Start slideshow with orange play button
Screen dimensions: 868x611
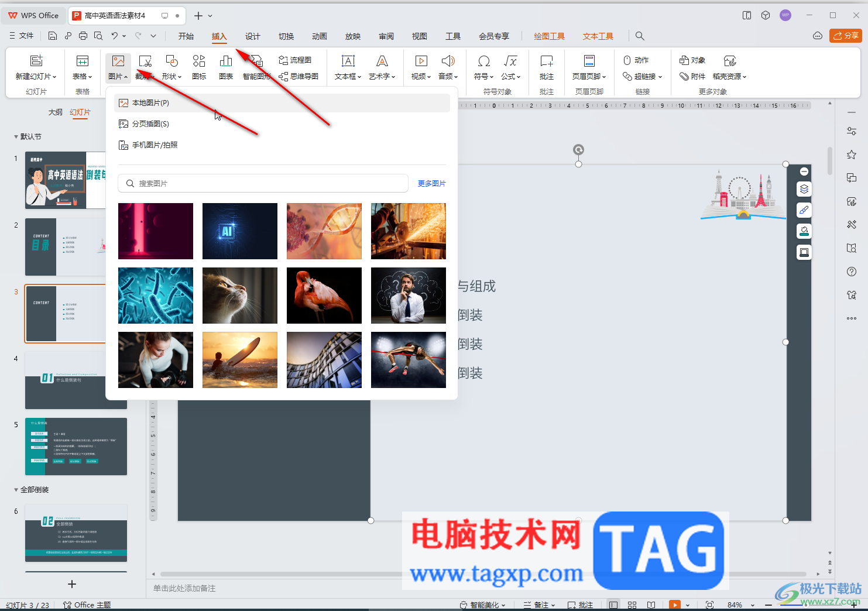675,605
